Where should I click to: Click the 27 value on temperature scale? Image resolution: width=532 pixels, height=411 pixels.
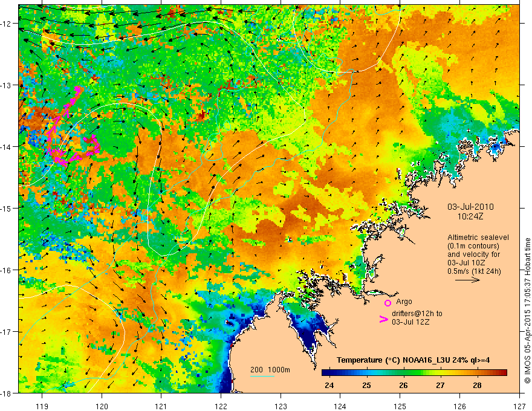click(x=440, y=385)
